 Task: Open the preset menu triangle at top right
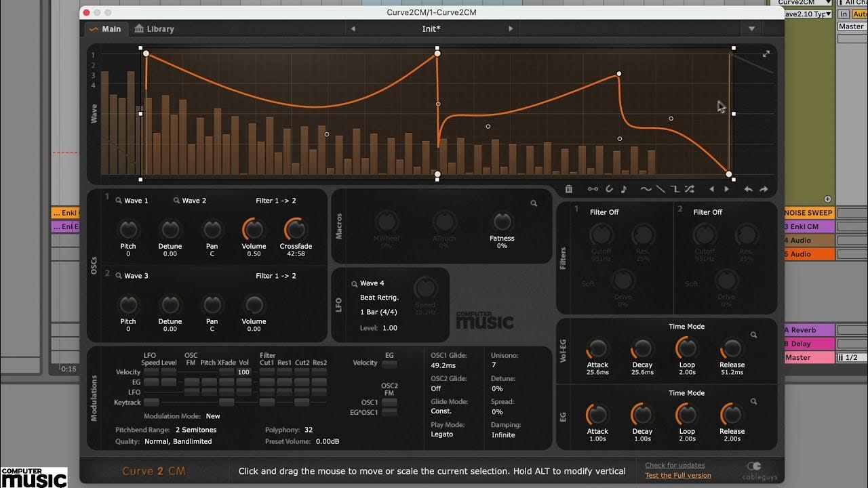click(x=751, y=29)
